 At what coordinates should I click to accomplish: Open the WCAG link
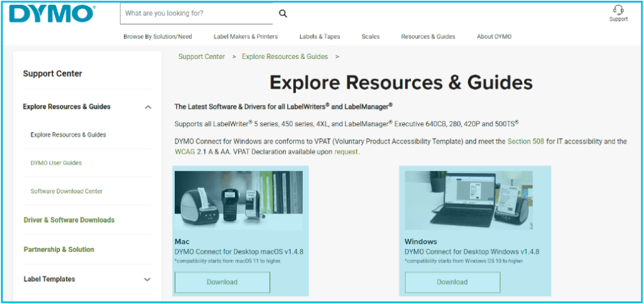(x=185, y=152)
